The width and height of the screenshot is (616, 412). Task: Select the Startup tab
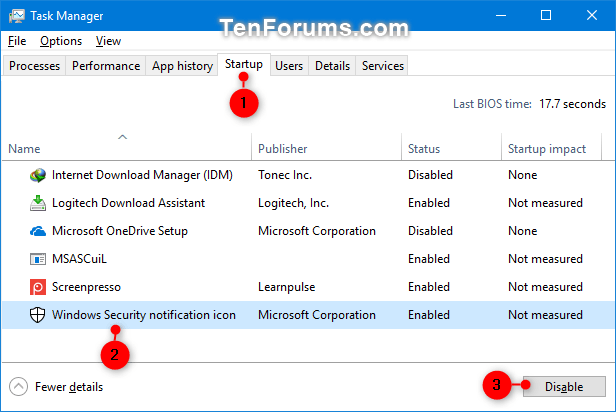coord(244,64)
